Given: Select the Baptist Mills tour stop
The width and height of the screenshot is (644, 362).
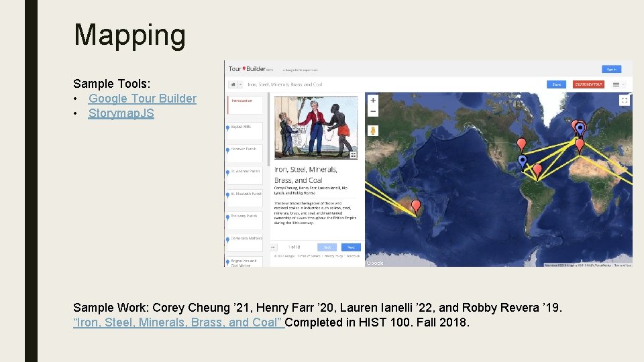Looking at the screenshot, I should click(245, 131).
